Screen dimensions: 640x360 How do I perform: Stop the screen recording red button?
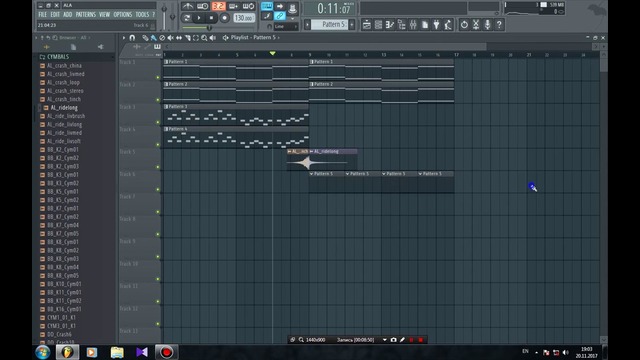pos(420,340)
